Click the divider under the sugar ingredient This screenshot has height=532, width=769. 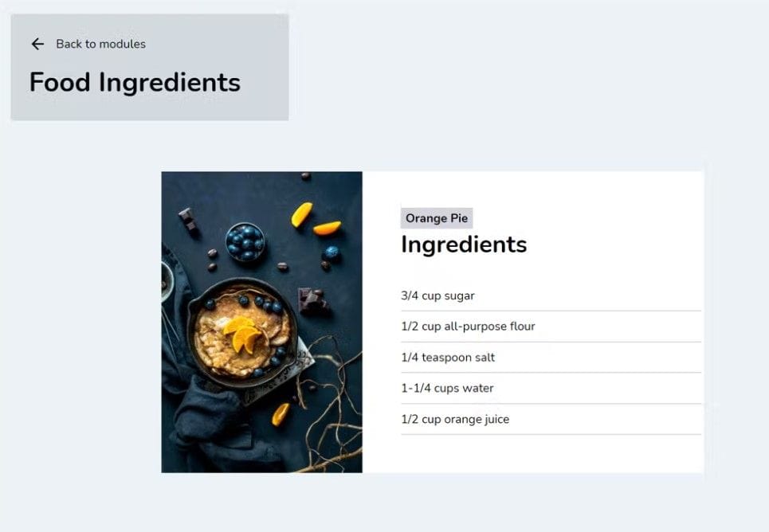(550, 311)
